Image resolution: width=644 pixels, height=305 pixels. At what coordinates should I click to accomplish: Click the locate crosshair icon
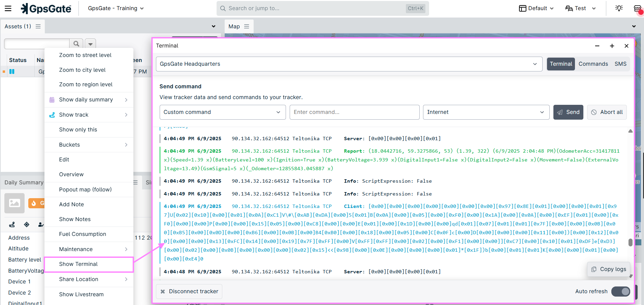tap(27, 224)
